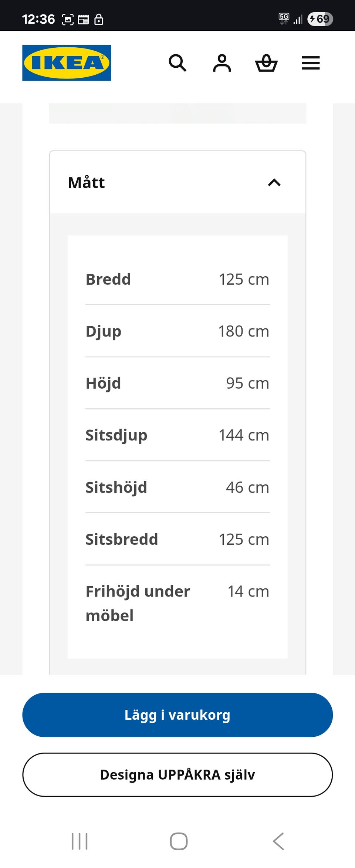
Task: Click Designa UPPÅKRA själv button
Action: pos(177,774)
